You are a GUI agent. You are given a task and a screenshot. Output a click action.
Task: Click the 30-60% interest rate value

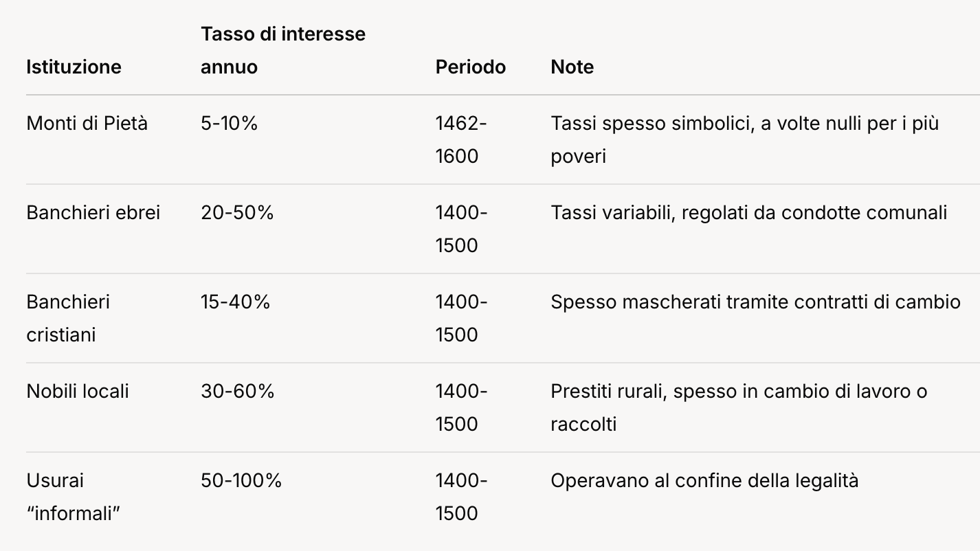coord(237,392)
